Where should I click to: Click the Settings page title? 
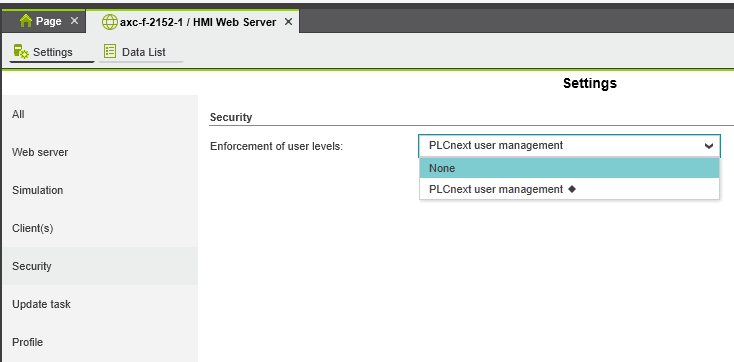click(x=590, y=83)
